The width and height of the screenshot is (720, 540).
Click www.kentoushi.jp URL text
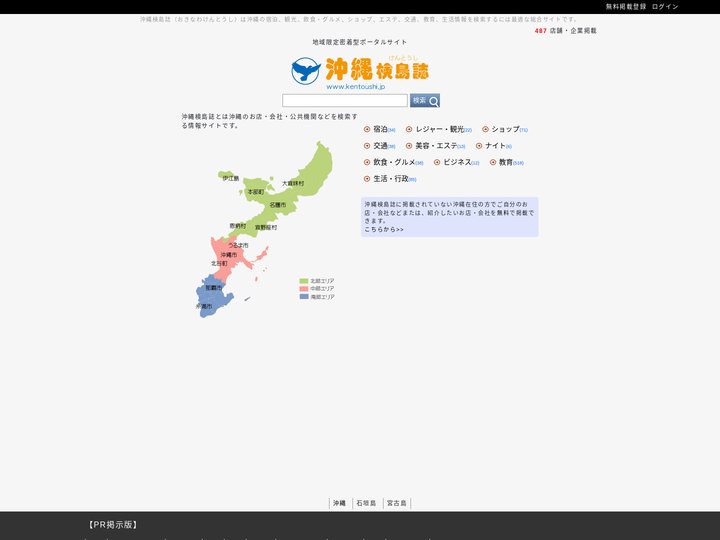pyautogui.click(x=356, y=87)
